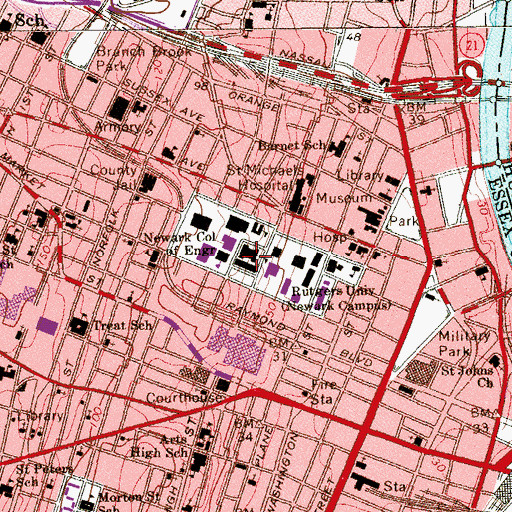Screen dimensions: 512x512
Task: Click the NORFOLK street label
Action: tap(106, 238)
